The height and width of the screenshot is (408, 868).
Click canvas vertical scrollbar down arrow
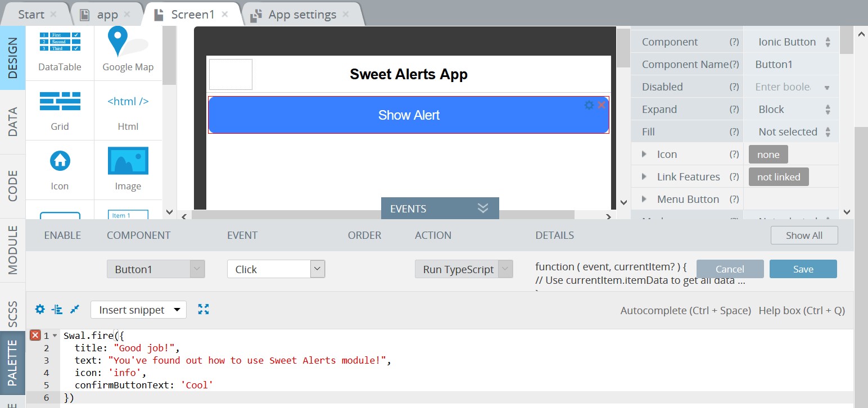[623, 202]
